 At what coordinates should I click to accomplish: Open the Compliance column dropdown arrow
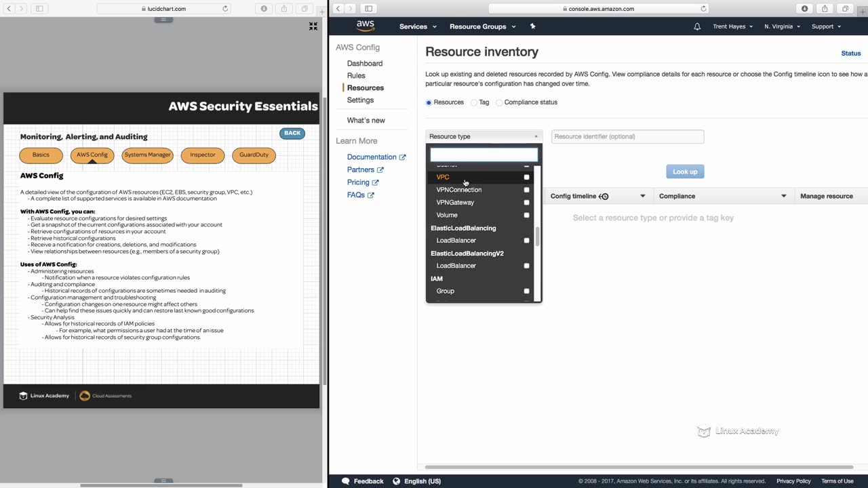784,197
